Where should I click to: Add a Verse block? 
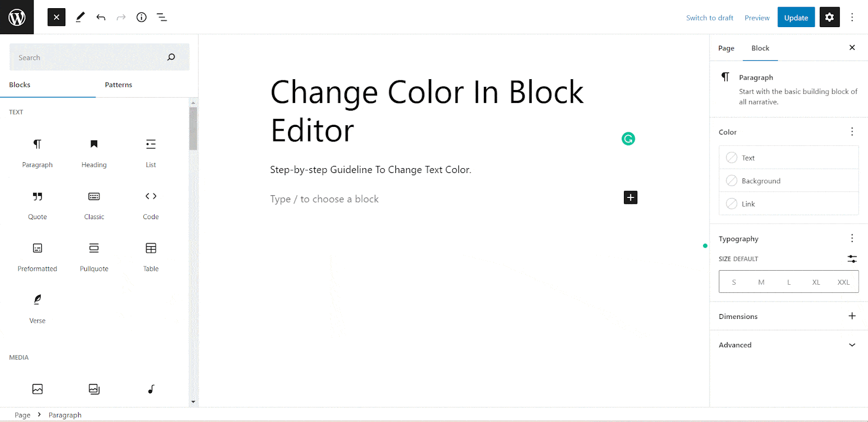[x=37, y=308]
